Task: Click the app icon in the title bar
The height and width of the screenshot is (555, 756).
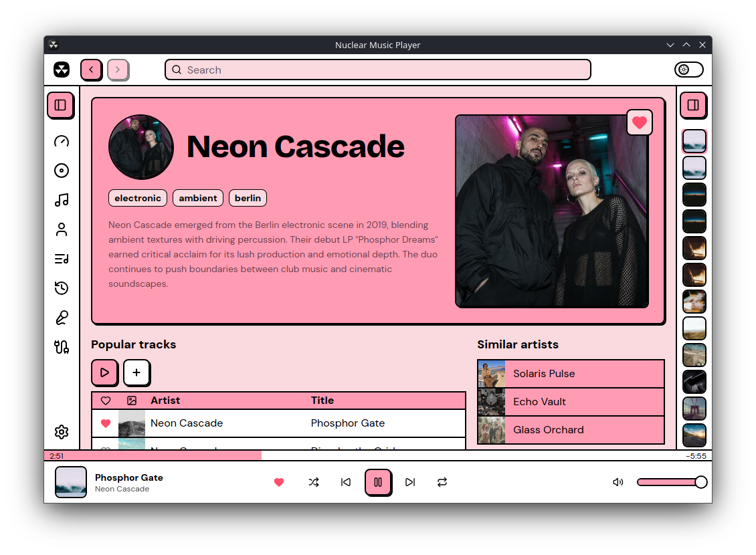Action: (54, 45)
